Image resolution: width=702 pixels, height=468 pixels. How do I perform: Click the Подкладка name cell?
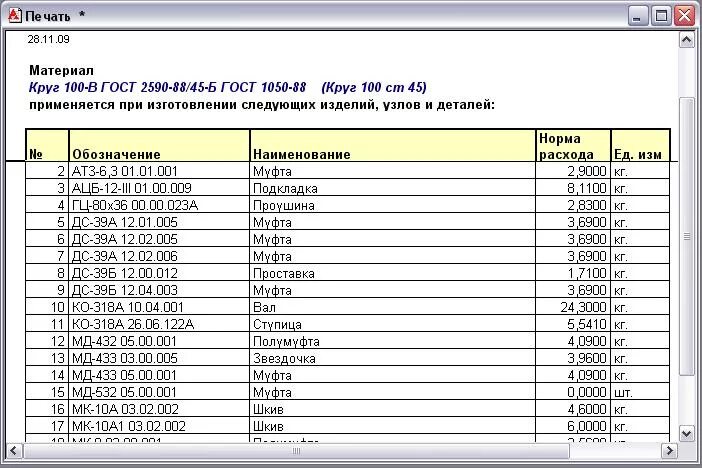[x=393, y=188]
